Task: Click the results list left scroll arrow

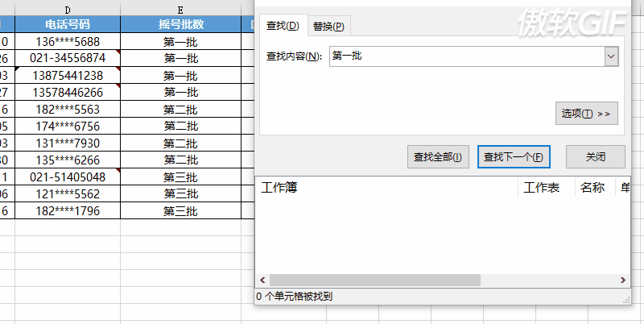Action: (x=262, y=280)
